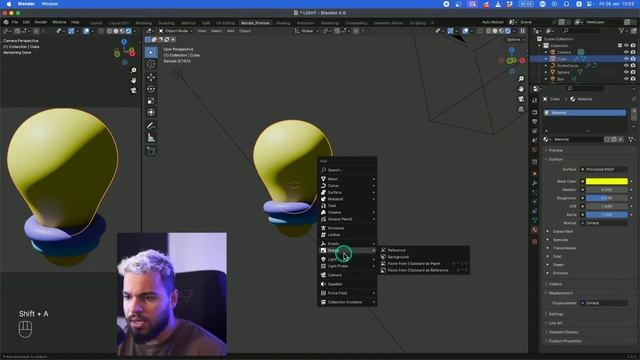Select the Select Box tool in viewport toolbar

coord(151,52)
